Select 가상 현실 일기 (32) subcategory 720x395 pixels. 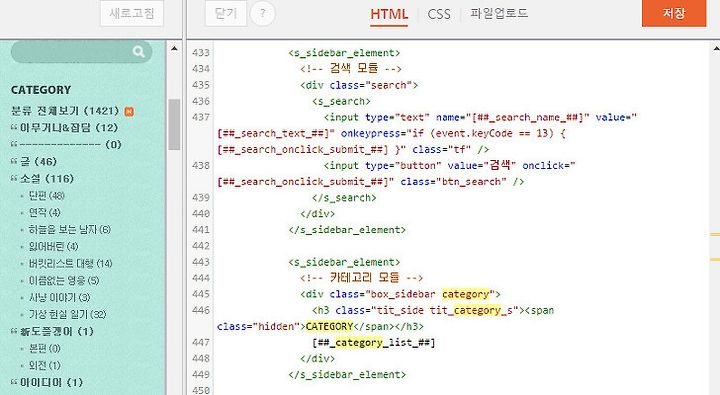click(x=68, y=315)
